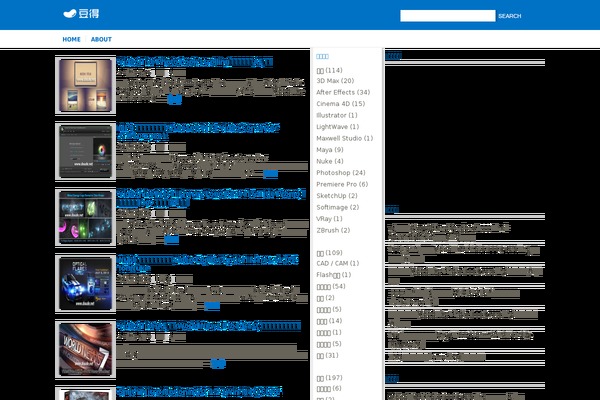The height and width of the screenshot is (400, 600).
Task: Open the Photoshop (24) category
Action: pos(341,173)
